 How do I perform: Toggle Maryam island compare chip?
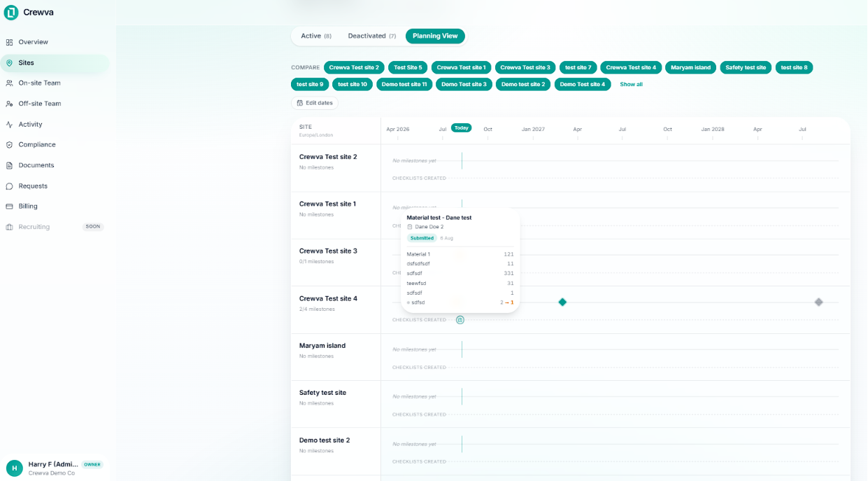pyautogui.click(x=690, y=67)
